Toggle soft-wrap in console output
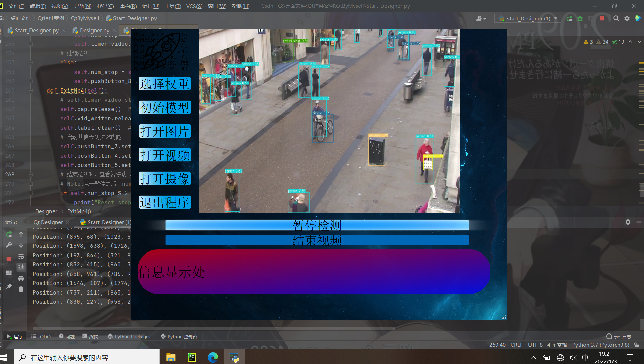This screenshot has height=364, width=644. [x=21, y=256]
